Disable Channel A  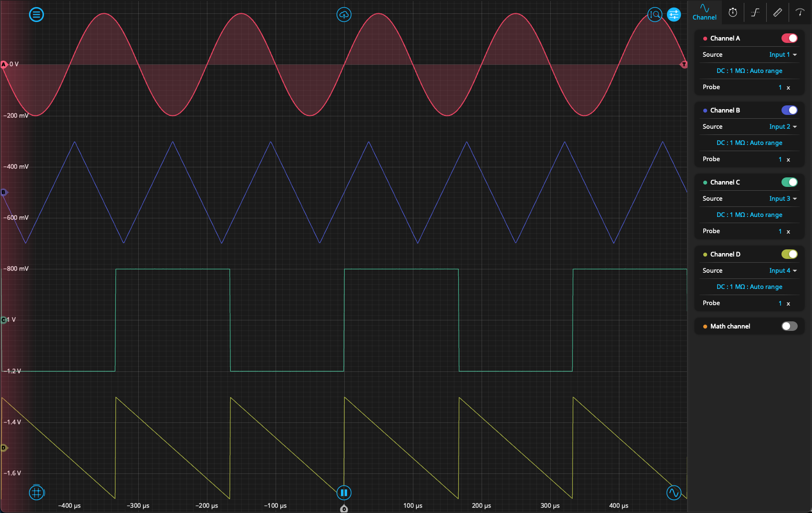(789, 38)
